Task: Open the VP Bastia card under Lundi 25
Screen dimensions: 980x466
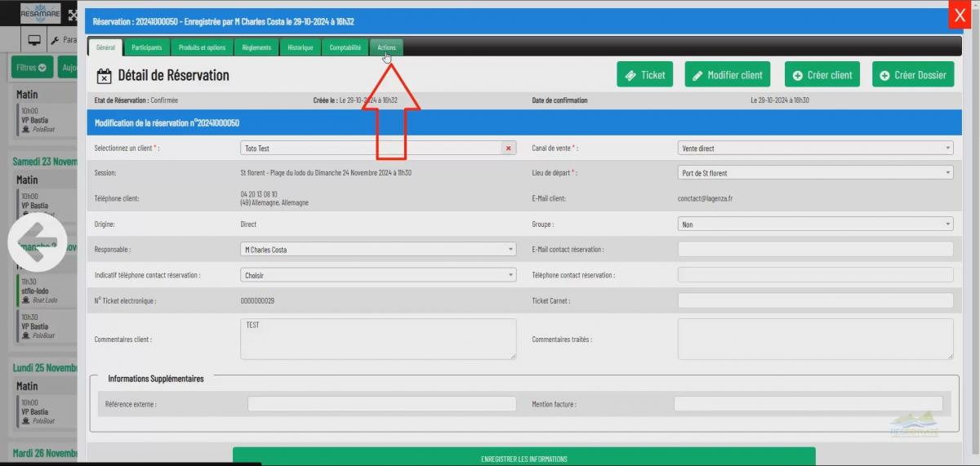Action: click(x=47, y=412)
